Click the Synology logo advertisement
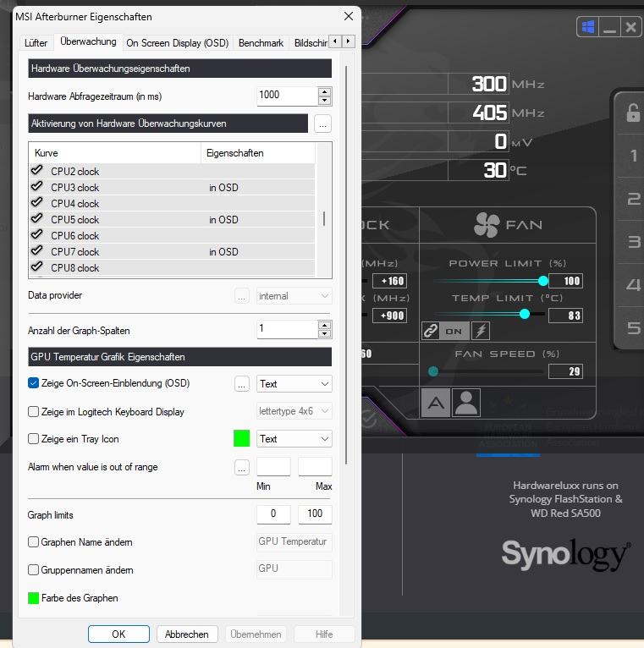The width and height of the screenshot is (644, 648). (x=565, y=555)
